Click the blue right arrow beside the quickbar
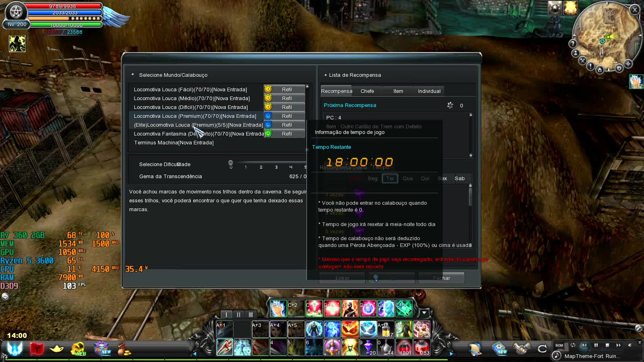Screen dimensions: 644x362 coord(451,354)
